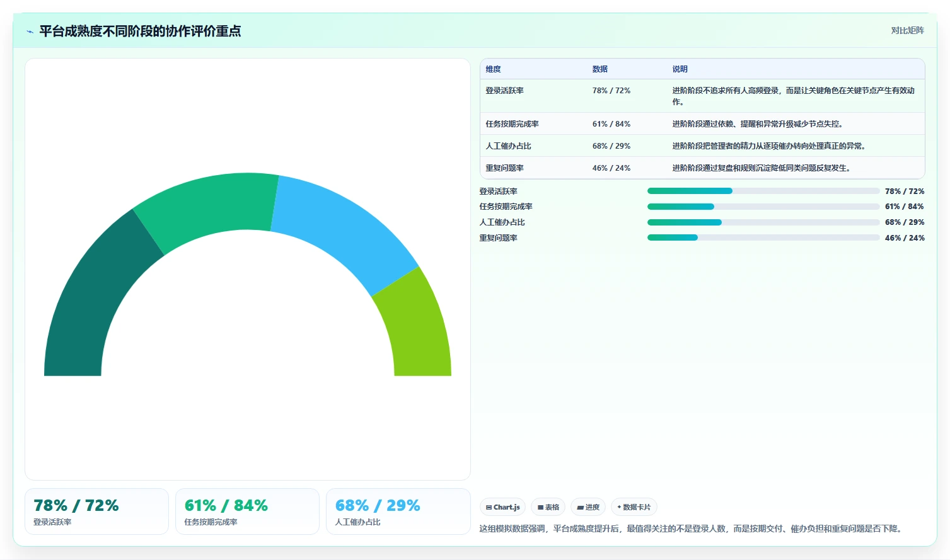950x560 pixels.
Task: Click table value 46% / 24%
Action: (611, 168)
